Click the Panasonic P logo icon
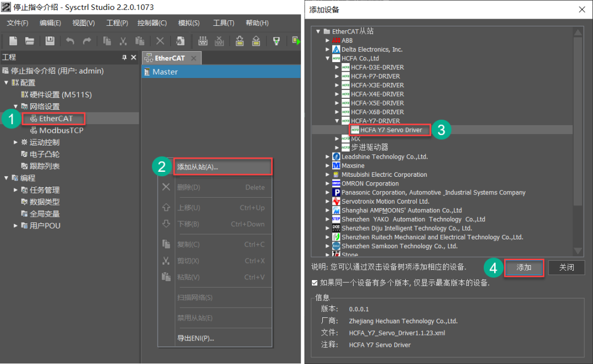 [x=336, y=192]
